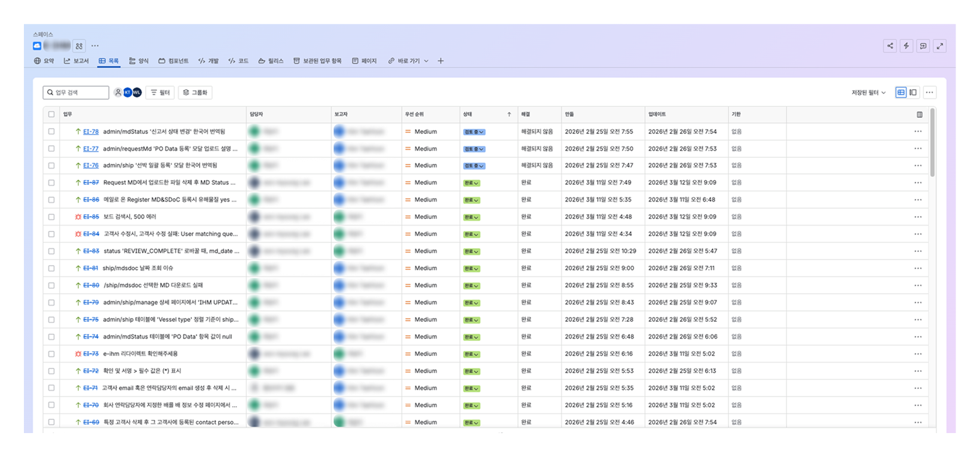Tick the select-all checkbox in table header
Viewport: 980px width, 457px height.
tap(51, 114)
